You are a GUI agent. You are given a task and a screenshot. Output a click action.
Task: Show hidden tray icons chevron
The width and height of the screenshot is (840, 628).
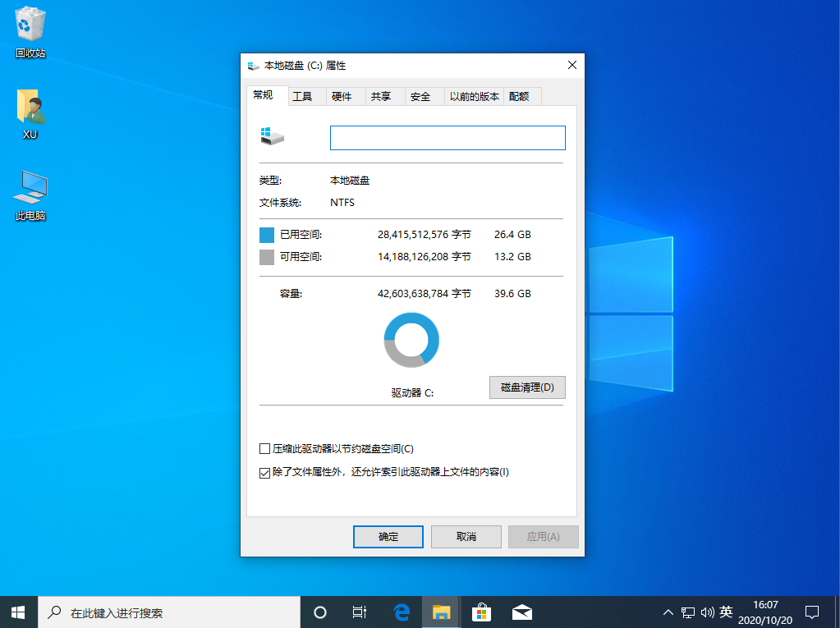pyautogui.click(x=668, y=612)
